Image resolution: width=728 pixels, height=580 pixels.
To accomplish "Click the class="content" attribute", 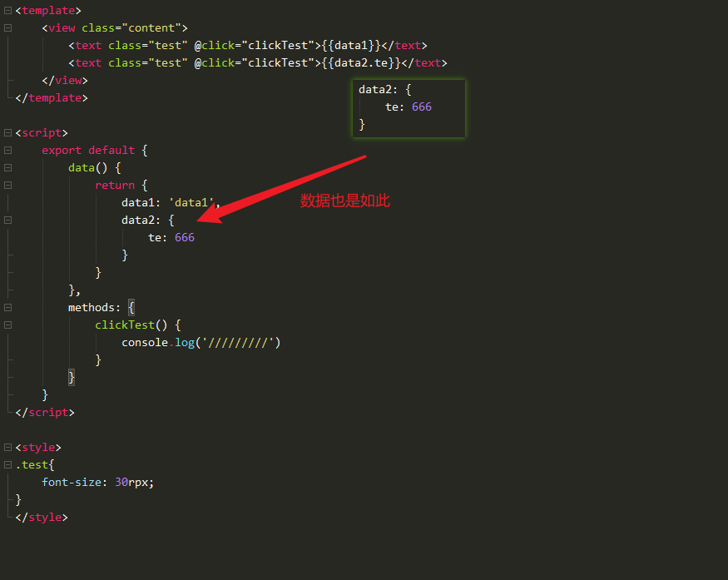I will 131,27.
